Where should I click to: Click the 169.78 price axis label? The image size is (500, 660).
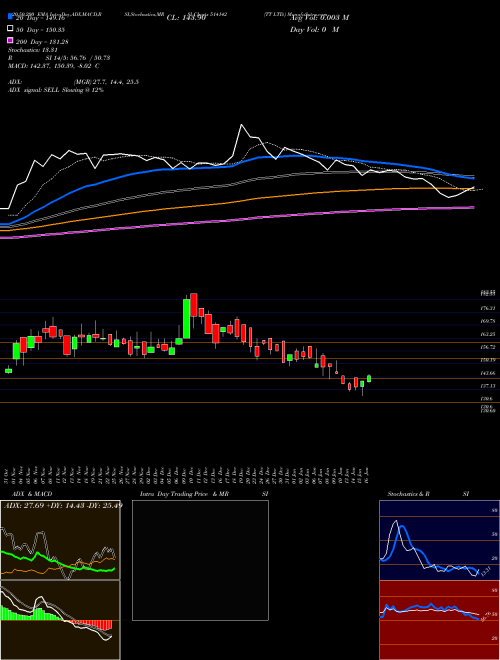[488, 321]
